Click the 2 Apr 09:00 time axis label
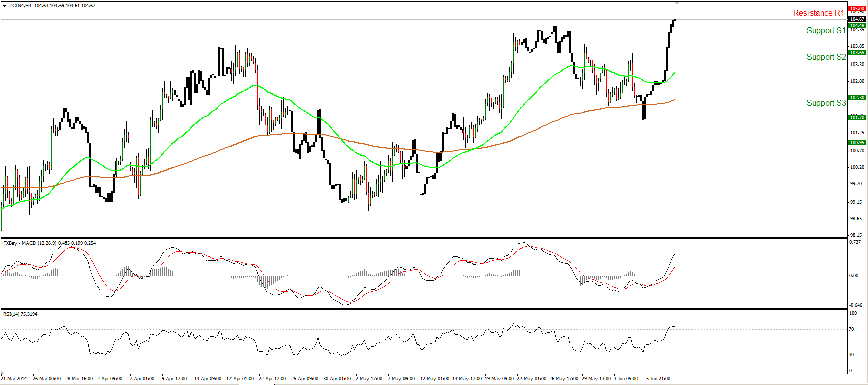The width and height of the screenshot is (868, 385). [x=110, y=379]
